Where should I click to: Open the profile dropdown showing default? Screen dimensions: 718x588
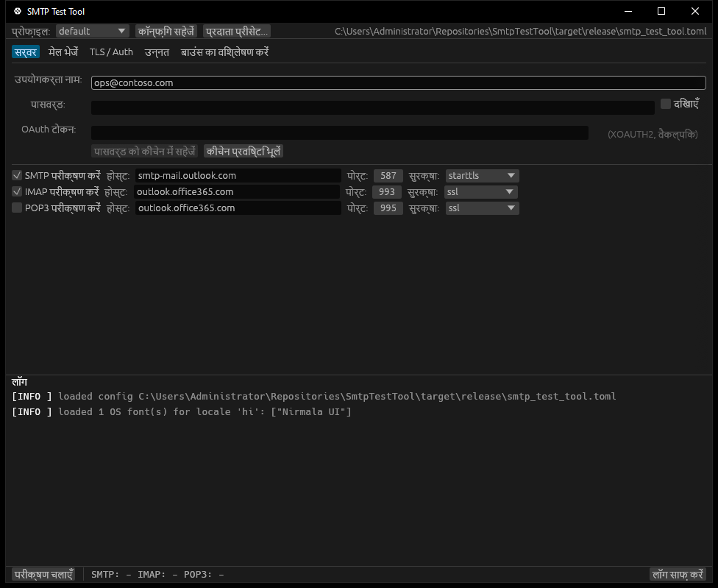click(92, 31)
